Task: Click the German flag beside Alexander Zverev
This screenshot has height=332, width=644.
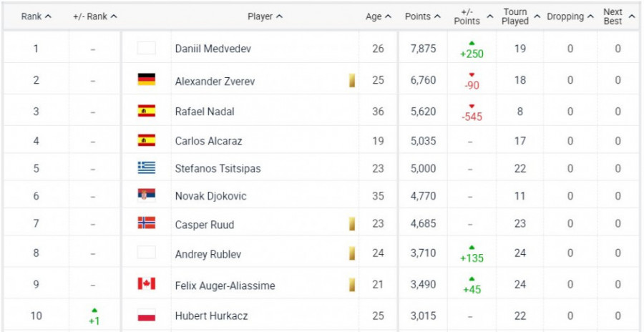Action: tap(147, 80)
